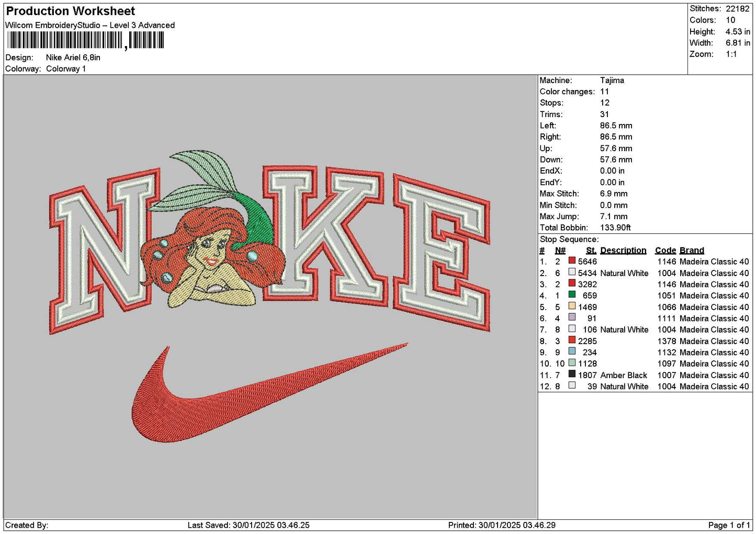This screenshot has width=756, height=534.
Task: Click the Right value 86.5 mm
Action: point(616,137)
